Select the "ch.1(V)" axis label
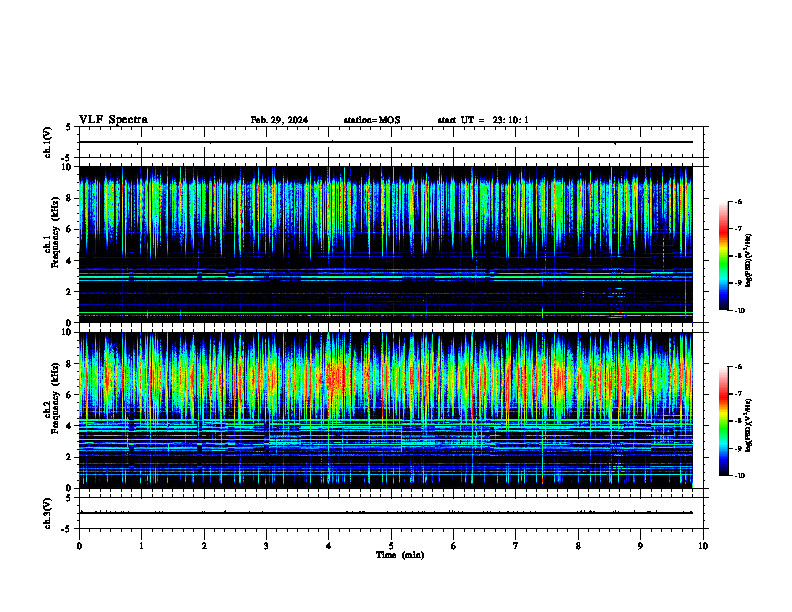Screen dimensions: 792x612 click(48, 142)
